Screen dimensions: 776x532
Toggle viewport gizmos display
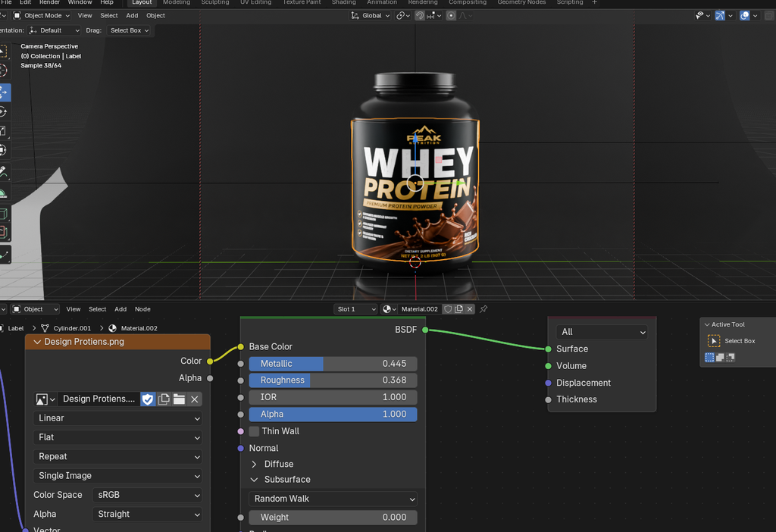[720, 16]
